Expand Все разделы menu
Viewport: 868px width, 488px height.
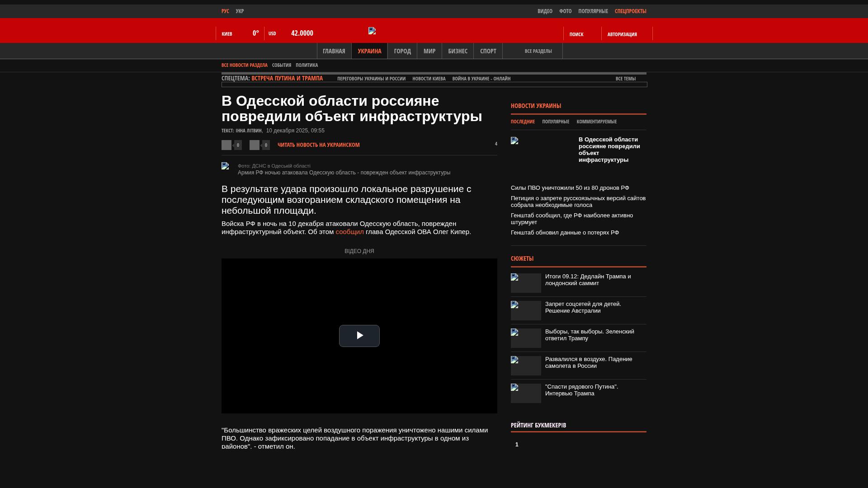click(538, 51)
